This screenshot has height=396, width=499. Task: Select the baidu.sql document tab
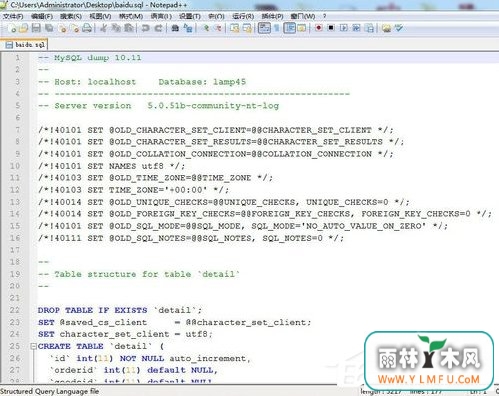tap(25, 44)
